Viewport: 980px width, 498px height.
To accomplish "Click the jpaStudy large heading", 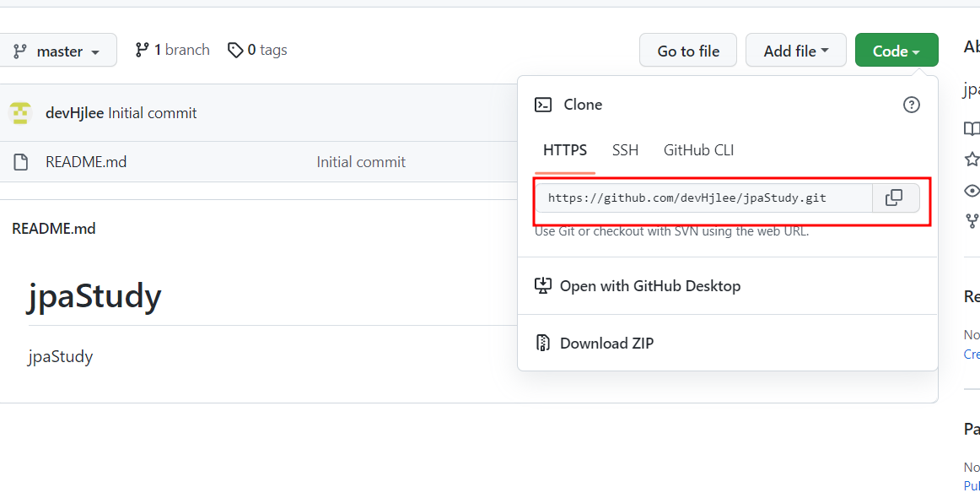I will click(x=94, y=296).
